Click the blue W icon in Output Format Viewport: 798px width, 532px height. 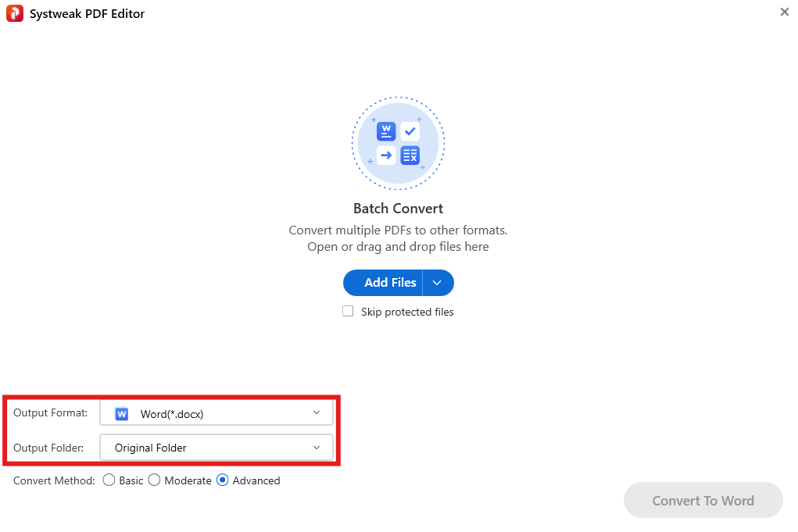click(x=121, y=414)
